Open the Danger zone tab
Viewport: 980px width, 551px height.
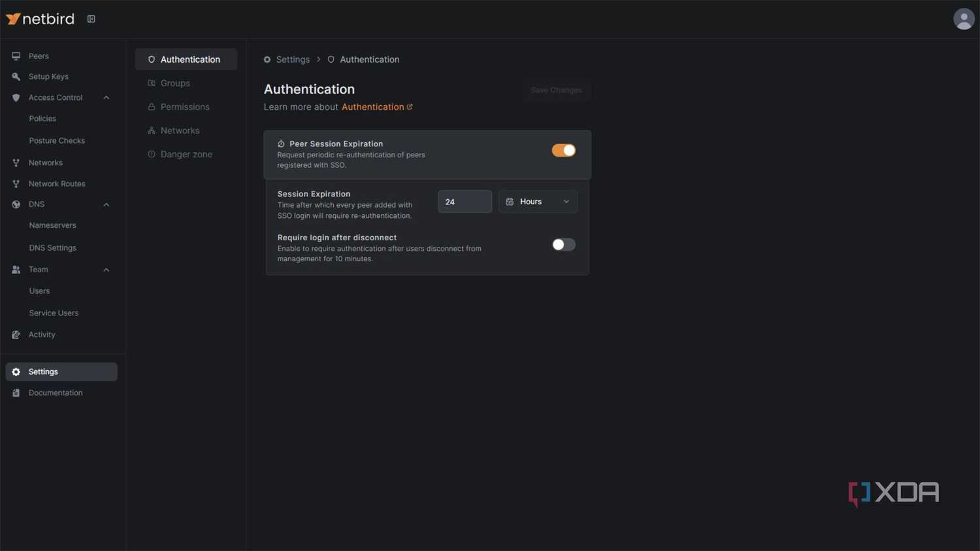(186, 154)
